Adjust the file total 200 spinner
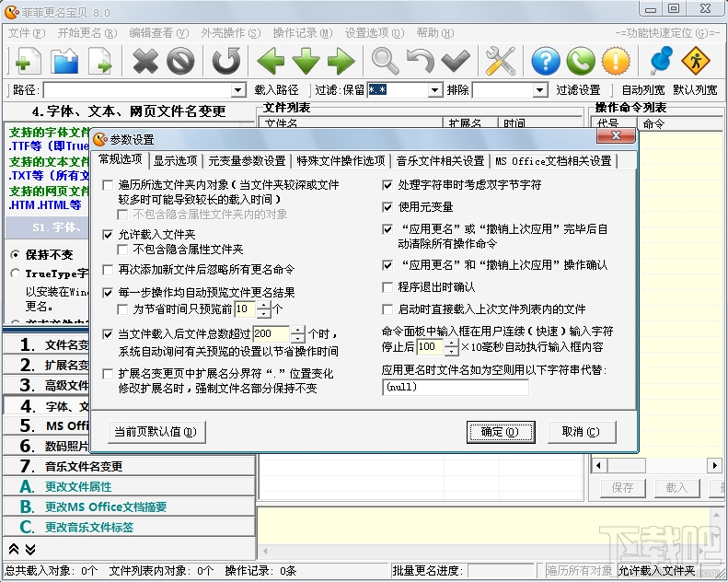This screenshot has width=728, height=582. click(x=297, y=334)
